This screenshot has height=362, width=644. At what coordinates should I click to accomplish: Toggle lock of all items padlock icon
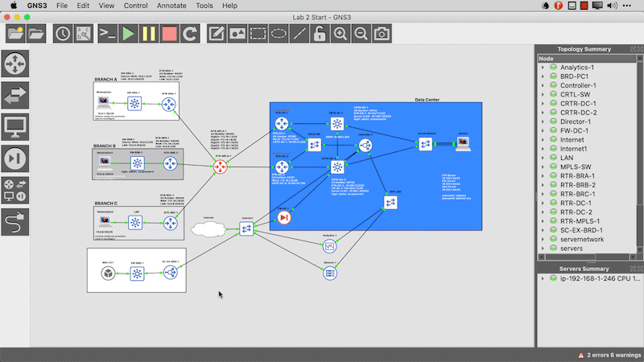pos(320,34)
